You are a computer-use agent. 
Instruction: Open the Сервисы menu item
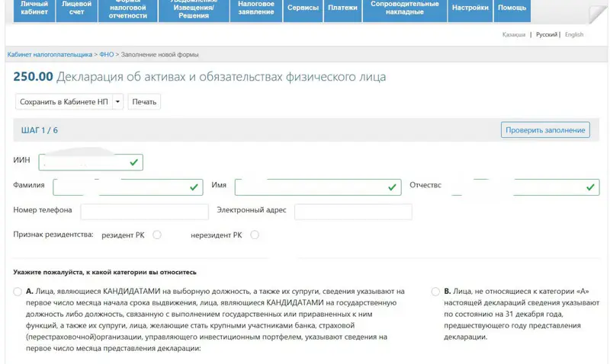pos(303,8)
